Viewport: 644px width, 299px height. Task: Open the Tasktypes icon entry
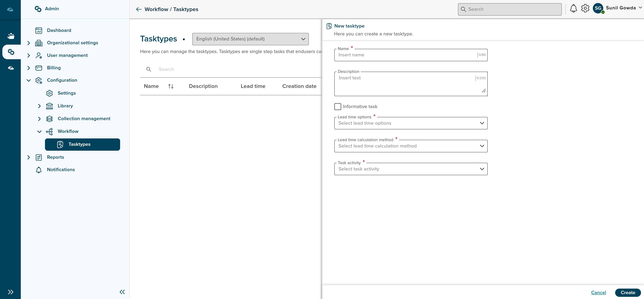60,144
